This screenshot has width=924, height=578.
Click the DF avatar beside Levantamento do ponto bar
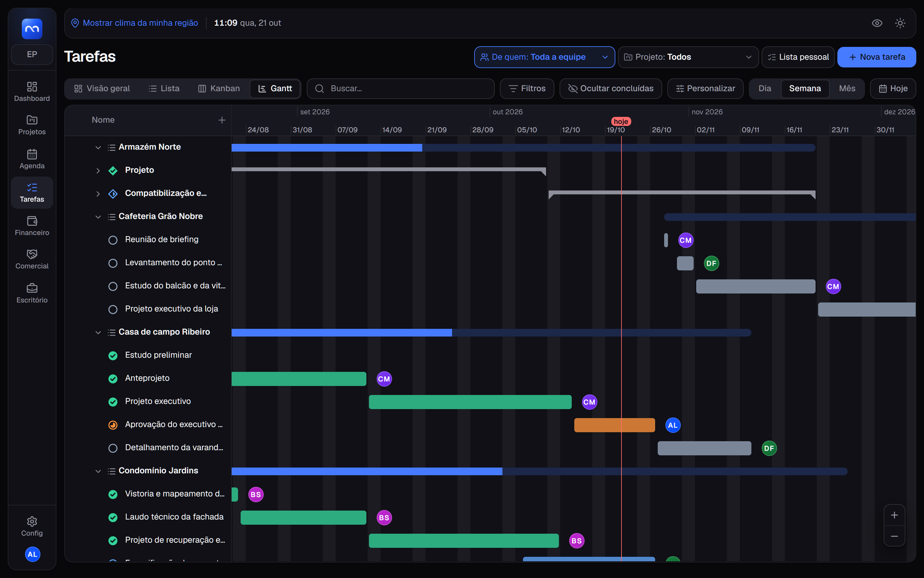[x=711, y=263]
